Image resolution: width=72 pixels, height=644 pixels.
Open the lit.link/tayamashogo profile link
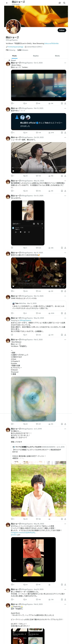click(16, 47)
